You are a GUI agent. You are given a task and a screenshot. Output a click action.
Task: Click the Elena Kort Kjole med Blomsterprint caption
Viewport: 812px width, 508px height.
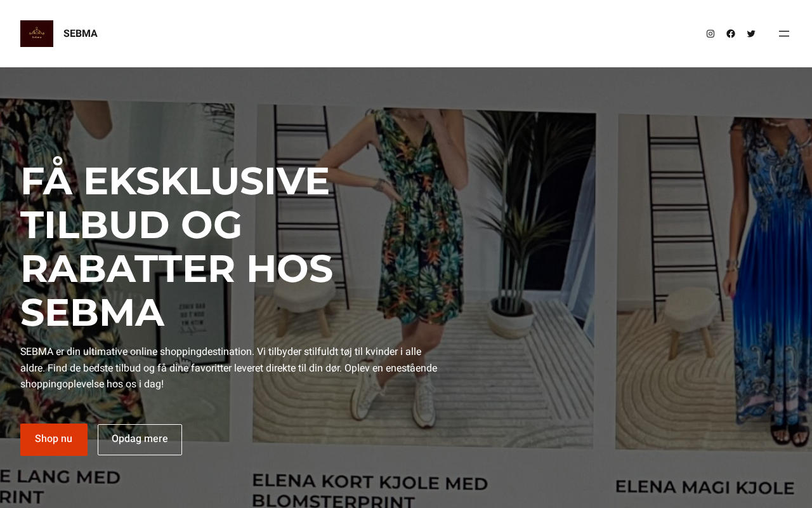pyautogui.click(x=370, y=491)
